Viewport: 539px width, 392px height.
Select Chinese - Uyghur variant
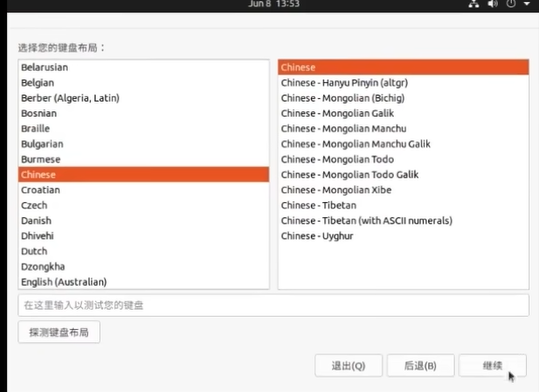click(403, 236)
